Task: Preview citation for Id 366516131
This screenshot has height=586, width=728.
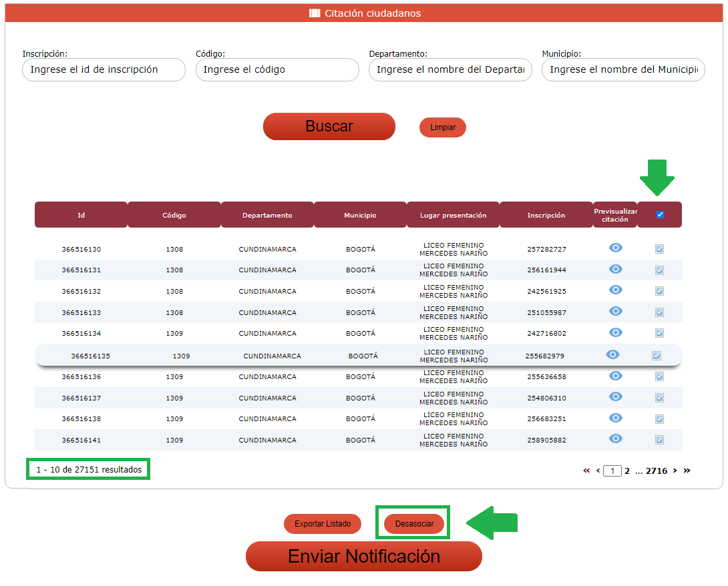Action: click(615, 269)
